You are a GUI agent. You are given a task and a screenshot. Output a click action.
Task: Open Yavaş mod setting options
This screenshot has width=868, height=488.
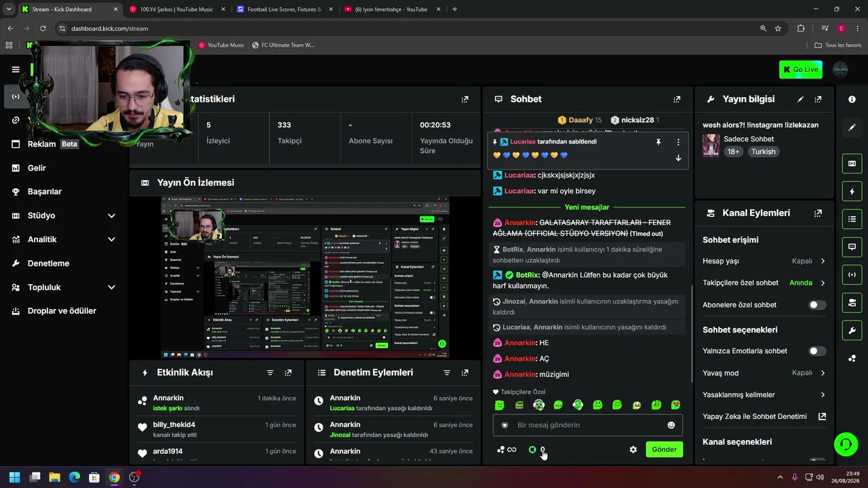coord(764,373)
